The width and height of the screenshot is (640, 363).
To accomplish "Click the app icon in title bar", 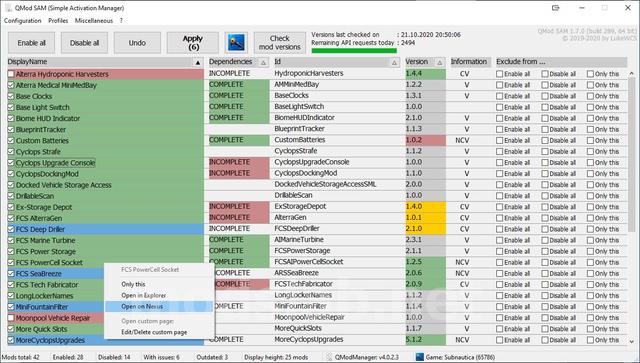I will coord(8,8).
